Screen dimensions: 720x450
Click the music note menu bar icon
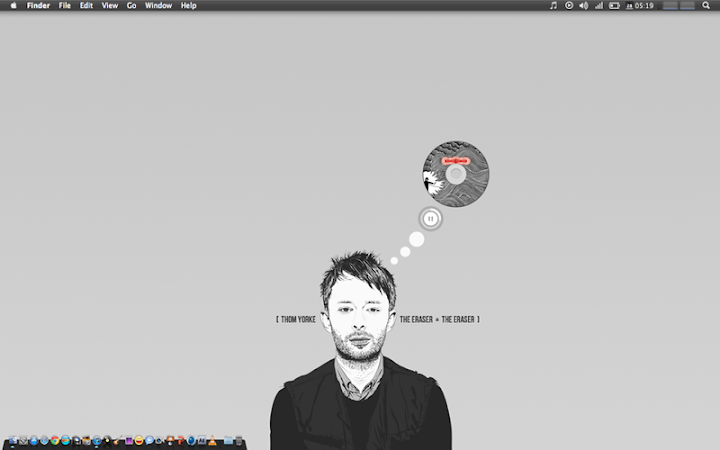[554, 6]
